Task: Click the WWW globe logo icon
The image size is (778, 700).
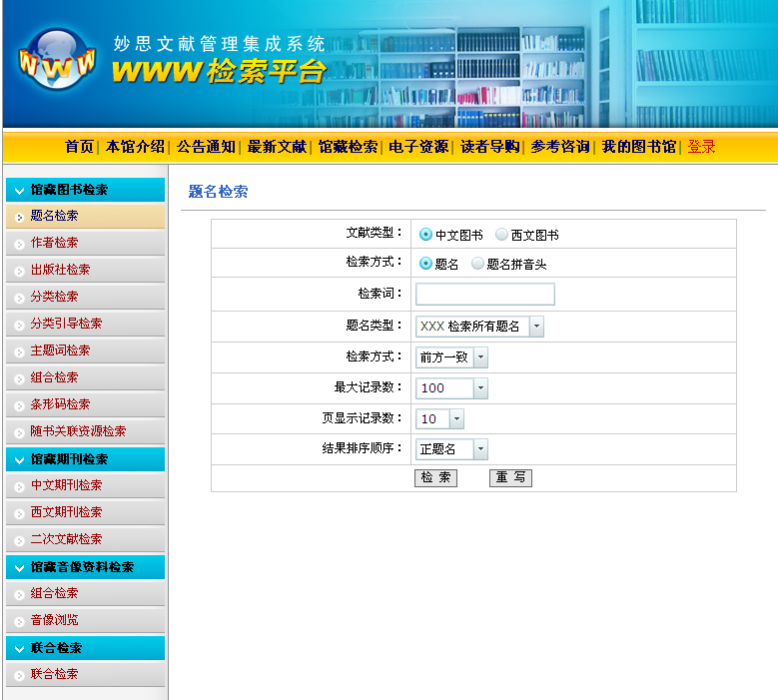Action: [57, 60]
